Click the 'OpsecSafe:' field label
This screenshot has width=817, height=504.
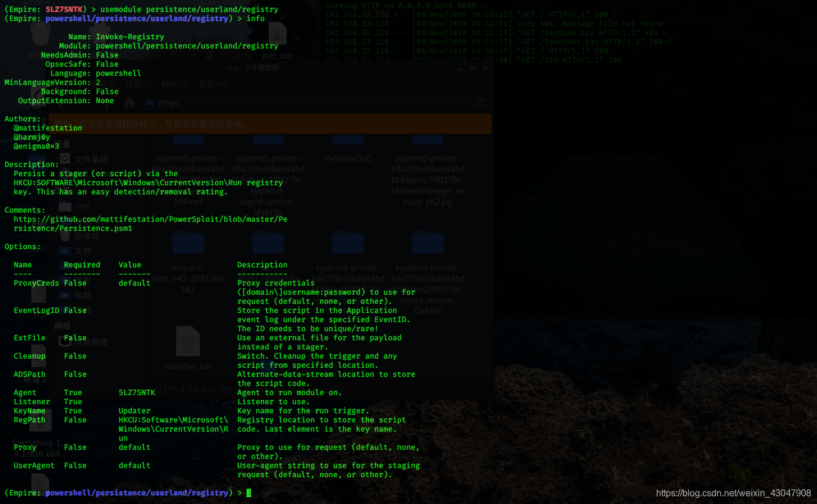pyautogui.click(x=68, y=64)
